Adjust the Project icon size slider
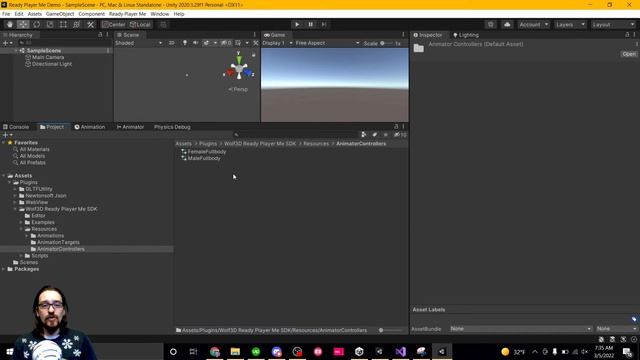This screenshot has width=640, height=360. pyautogui.click(x=390, y=330)
